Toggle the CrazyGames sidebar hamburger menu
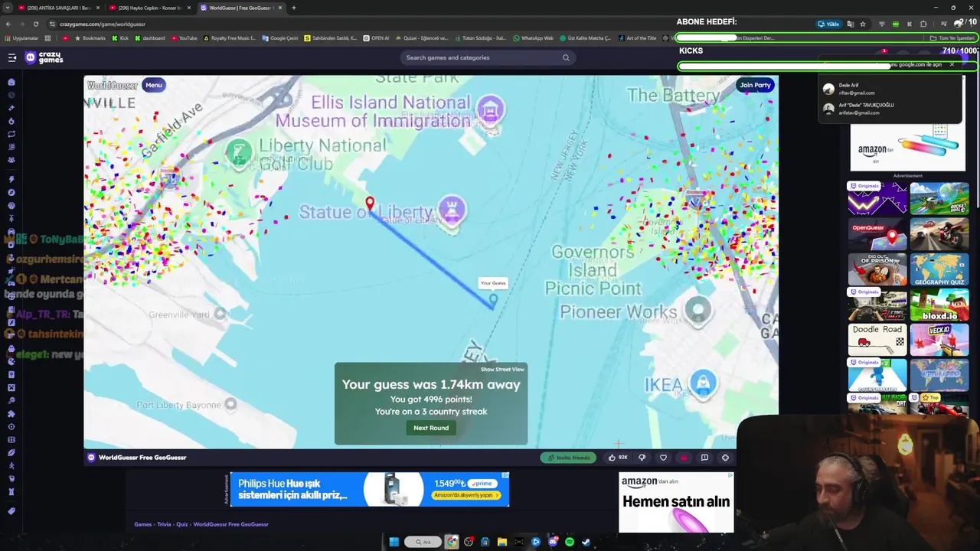The width and height of the screenshot is (980, 551). click(12, 57)
